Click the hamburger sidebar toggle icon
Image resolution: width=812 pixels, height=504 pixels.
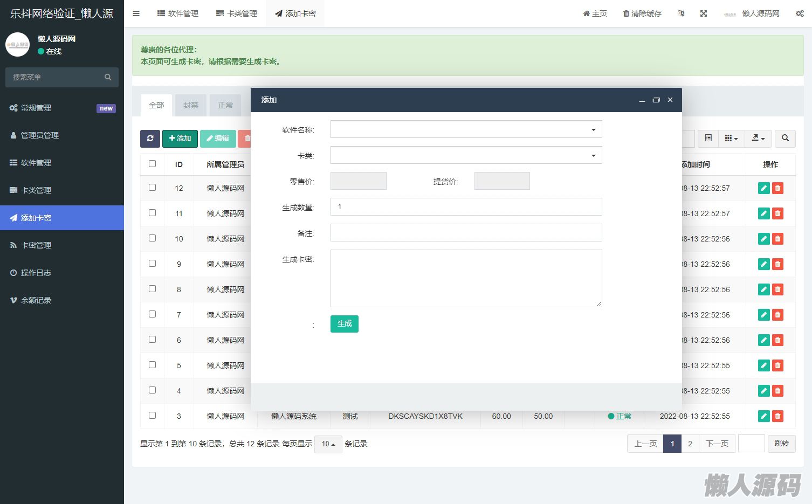point(136,13)
